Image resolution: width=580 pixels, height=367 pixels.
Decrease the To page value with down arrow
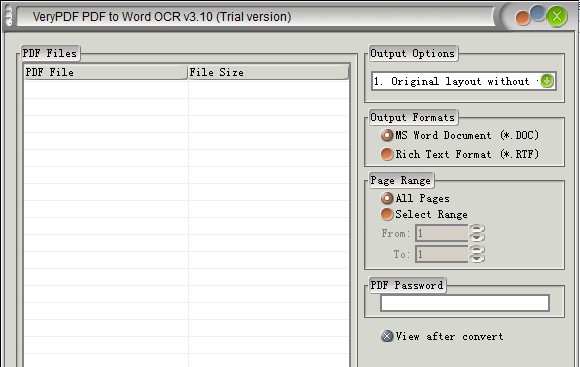(x=477, y=259)
